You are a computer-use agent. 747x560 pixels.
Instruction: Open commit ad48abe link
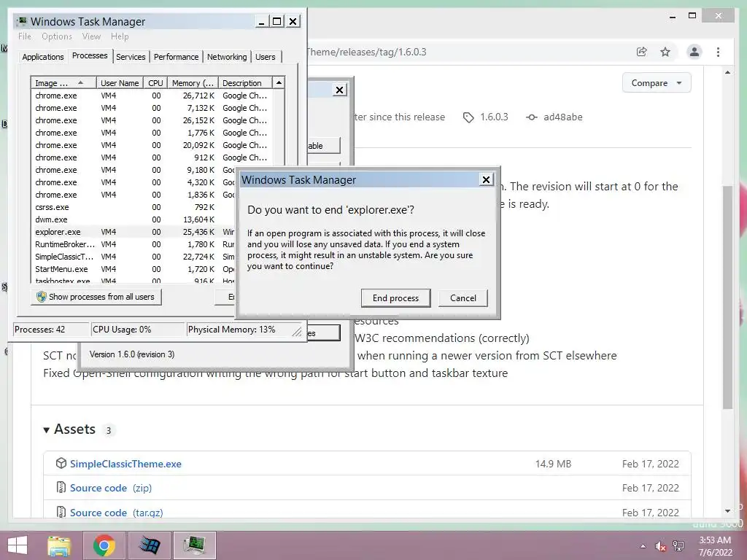562,117
